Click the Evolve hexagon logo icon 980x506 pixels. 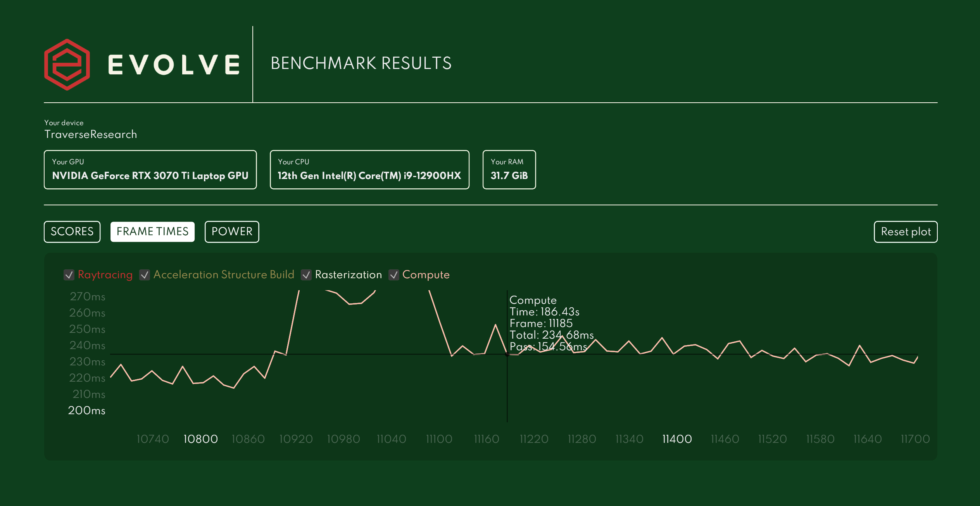click(x=67, y=64)
